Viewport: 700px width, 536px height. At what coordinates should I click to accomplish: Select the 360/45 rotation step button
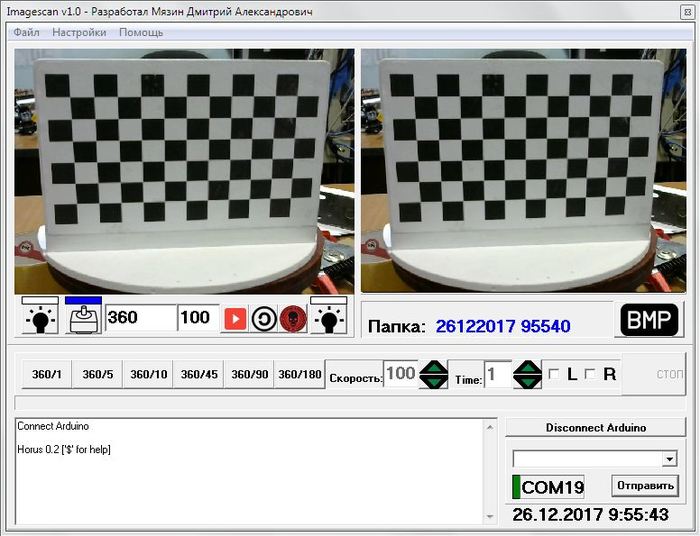(x=198, y=374)
